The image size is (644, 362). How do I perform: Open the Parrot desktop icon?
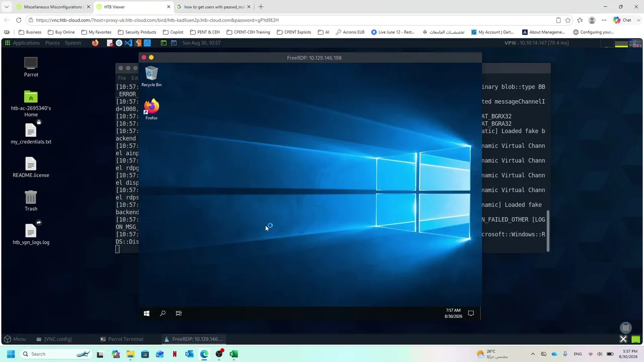click(31, 67)
